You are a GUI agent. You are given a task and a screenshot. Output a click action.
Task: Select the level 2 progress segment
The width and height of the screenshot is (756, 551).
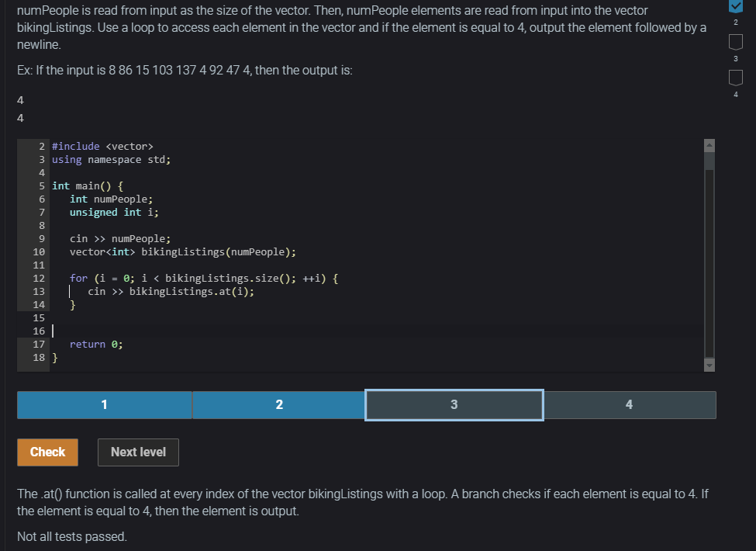[x=279, y=404]
